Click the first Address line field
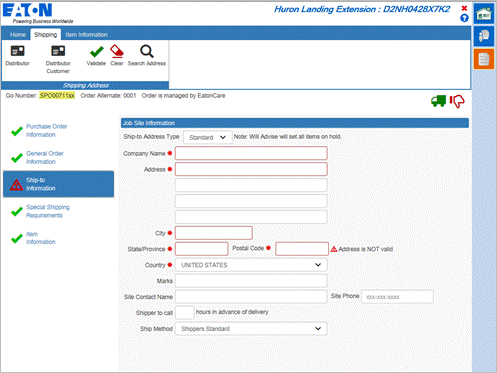The image size is (497, 373). point(251,169)
